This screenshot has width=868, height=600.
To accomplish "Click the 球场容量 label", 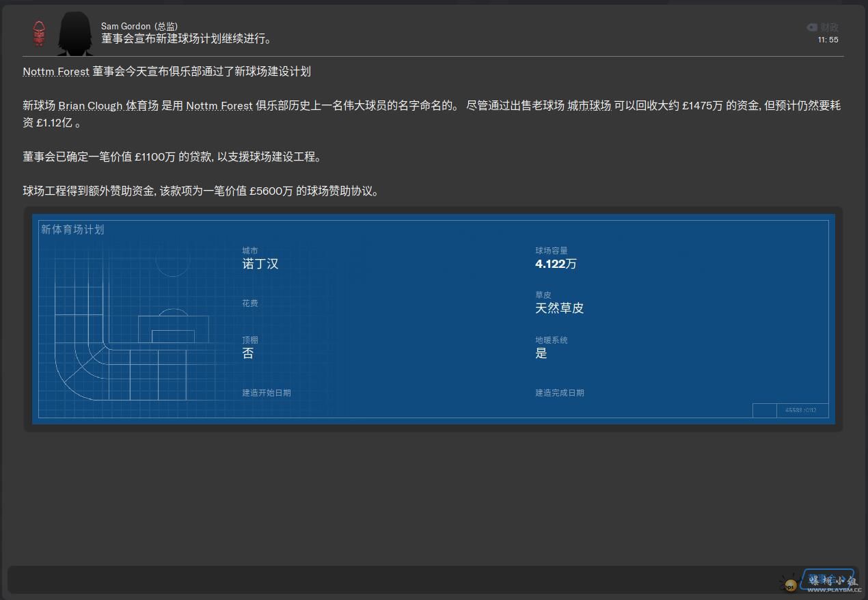I will pyautogui.click(x=552, y=251).
